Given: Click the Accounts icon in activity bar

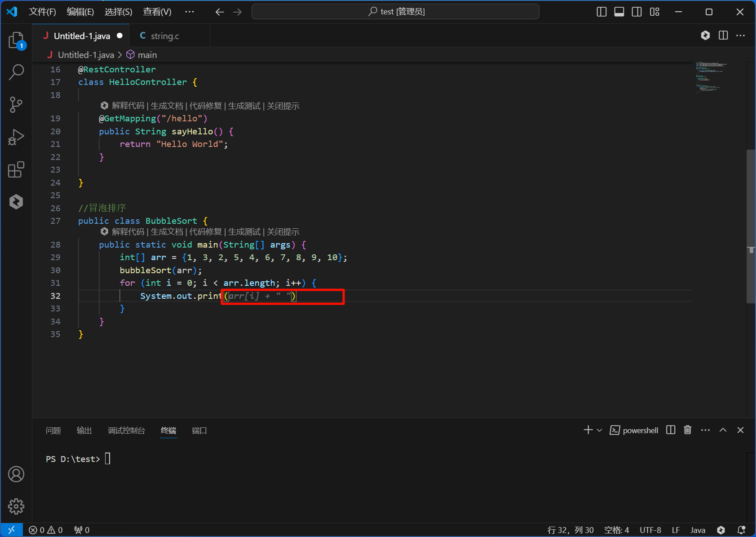Looking at the screenshot, I should (x=16, y=474).
